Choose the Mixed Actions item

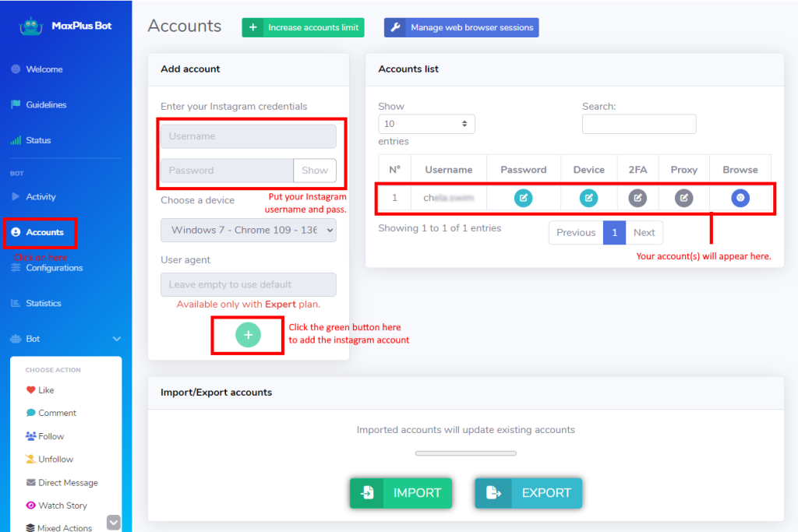pyautogui.click(x=59, y=528)
